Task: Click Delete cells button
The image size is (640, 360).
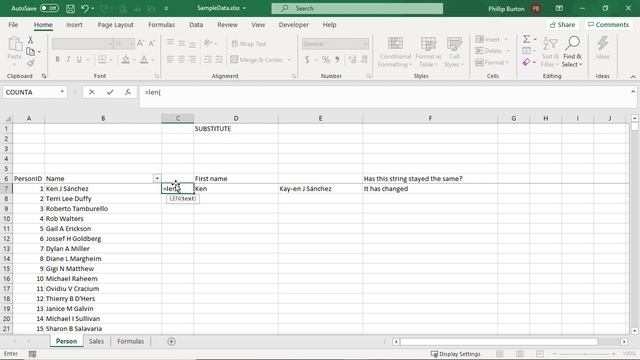Action: tap(489, 51)
